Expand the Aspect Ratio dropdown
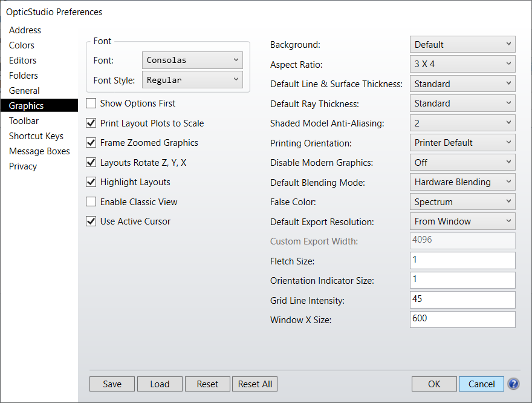The width and height of the screenshot is (532, 403). click(x=462, y=64)
